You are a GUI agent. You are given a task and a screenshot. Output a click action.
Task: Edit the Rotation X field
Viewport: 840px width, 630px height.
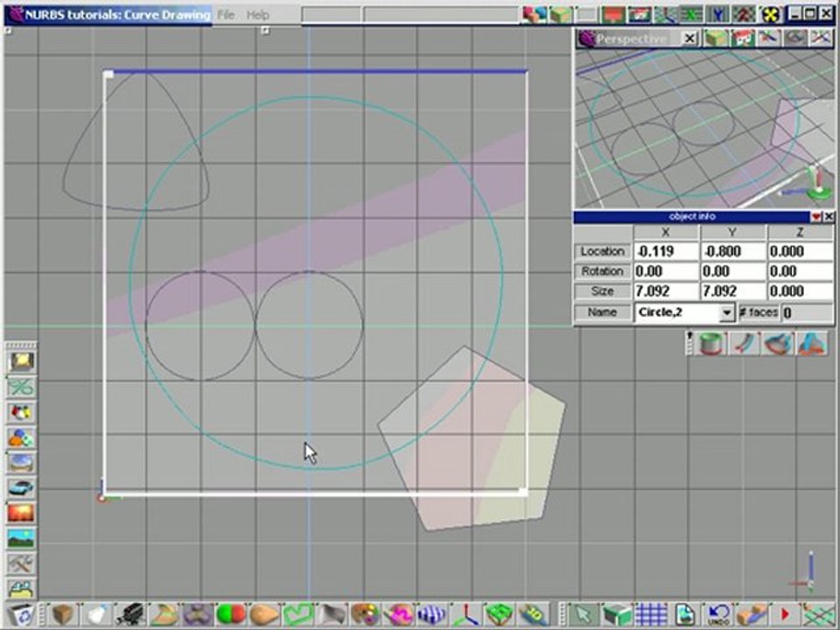click(x=667, y=271)
